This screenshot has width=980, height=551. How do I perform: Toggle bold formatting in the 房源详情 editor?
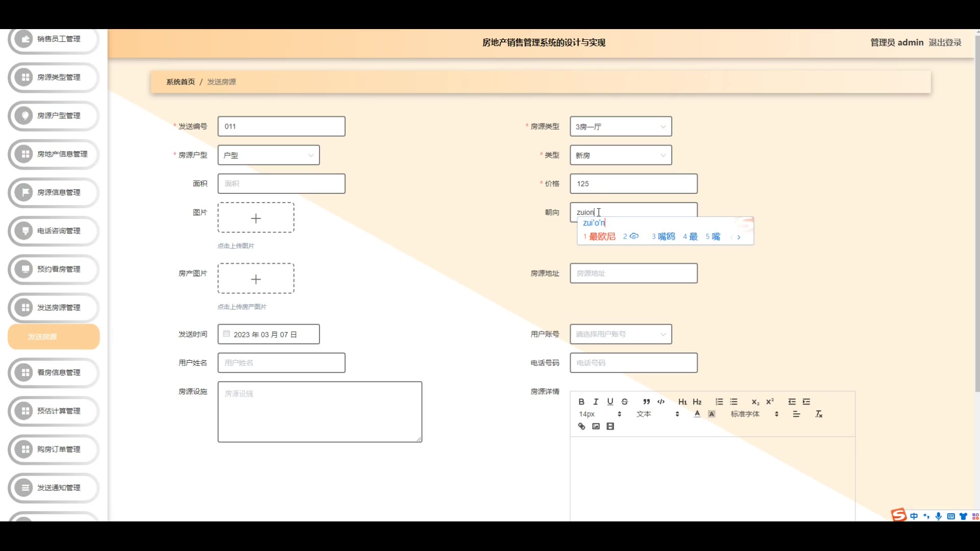581,402
